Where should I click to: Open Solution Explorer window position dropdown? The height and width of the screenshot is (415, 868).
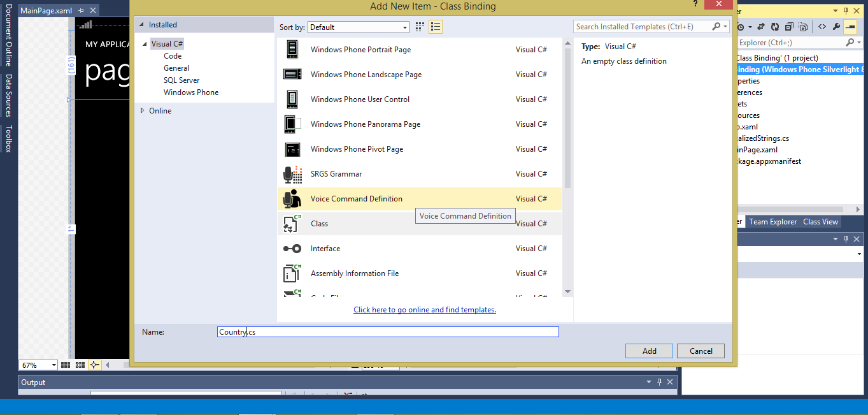point(836,11)
